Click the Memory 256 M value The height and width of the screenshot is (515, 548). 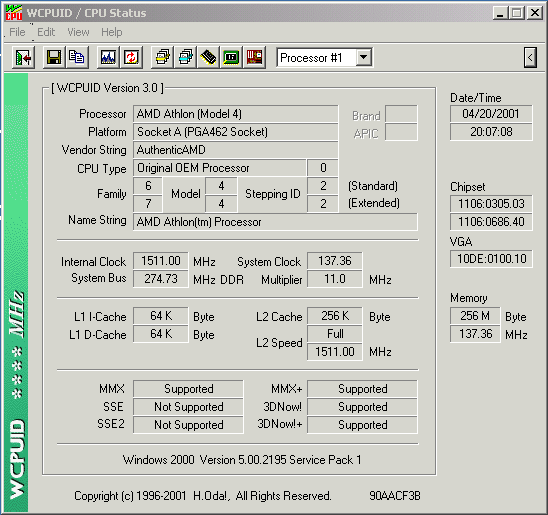[475, 316]
